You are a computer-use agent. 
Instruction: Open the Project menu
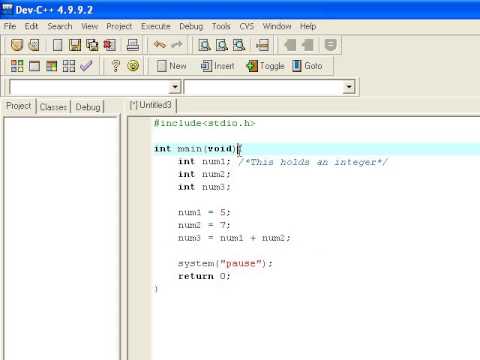pos(119,26)
